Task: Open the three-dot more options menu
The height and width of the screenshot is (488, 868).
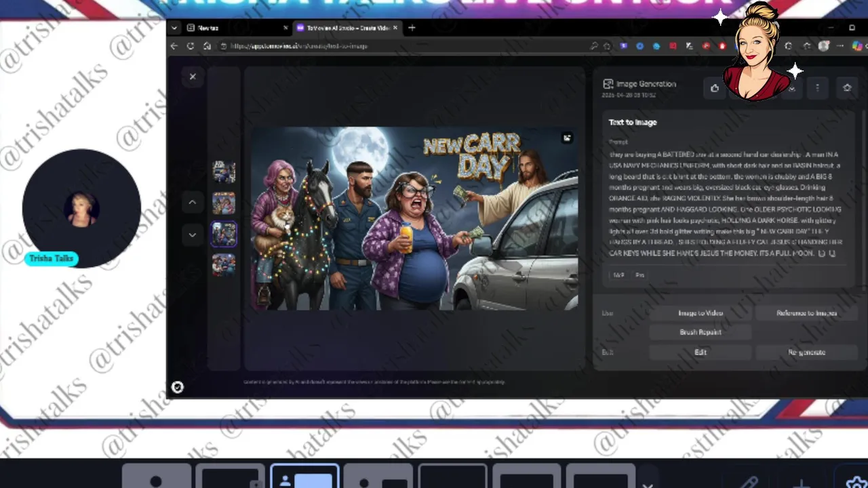Action: [817, 88]
